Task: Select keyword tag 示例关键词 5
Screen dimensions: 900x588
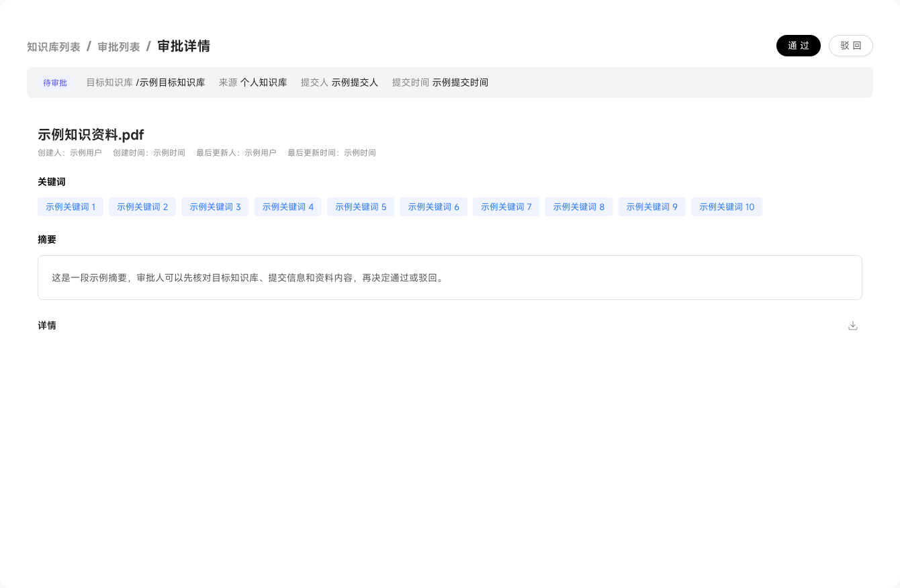Action: pos(361,207)
